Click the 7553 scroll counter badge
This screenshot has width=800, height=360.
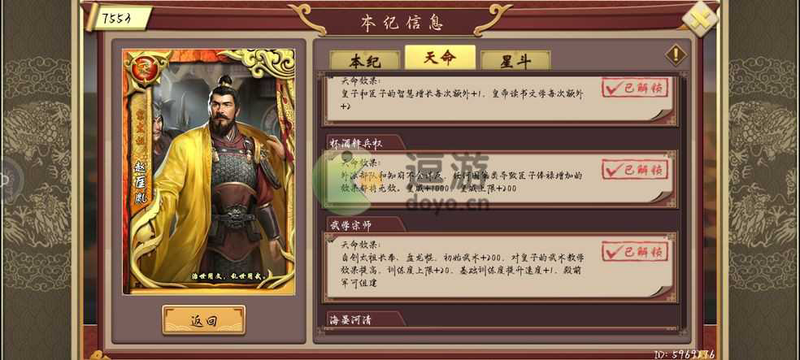pyautogui.click(x=118, y=18)
